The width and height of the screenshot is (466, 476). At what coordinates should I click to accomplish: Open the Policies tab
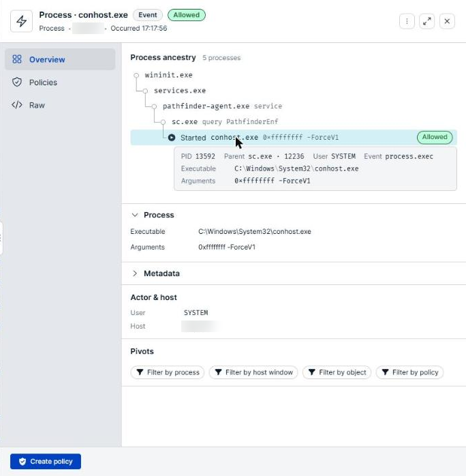point(60,83)
